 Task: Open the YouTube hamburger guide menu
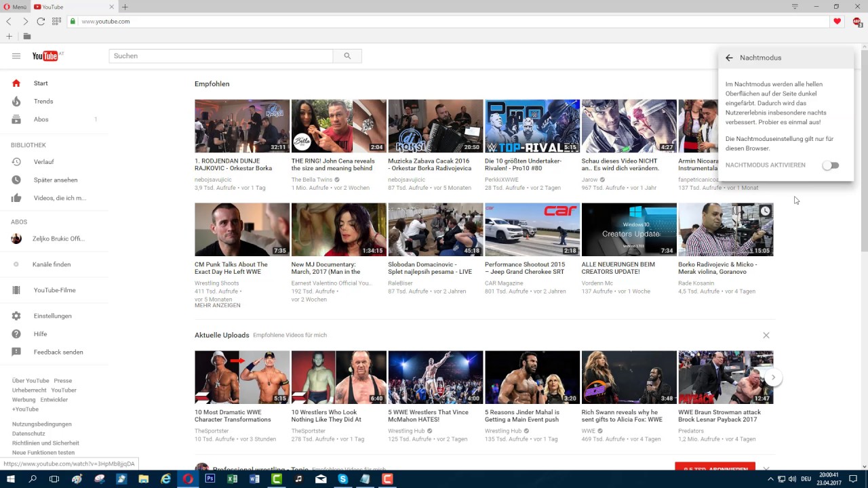[16, 56]
